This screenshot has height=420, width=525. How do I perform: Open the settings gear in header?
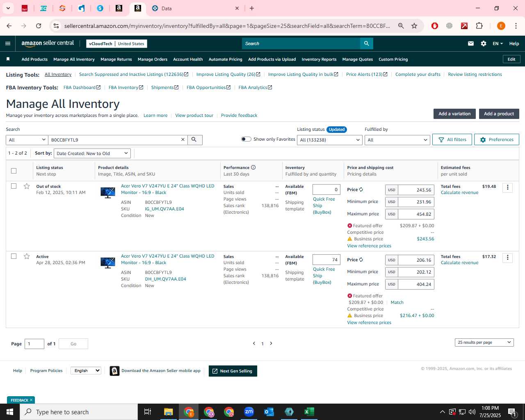pyautogui.click(x=484, y=43)
